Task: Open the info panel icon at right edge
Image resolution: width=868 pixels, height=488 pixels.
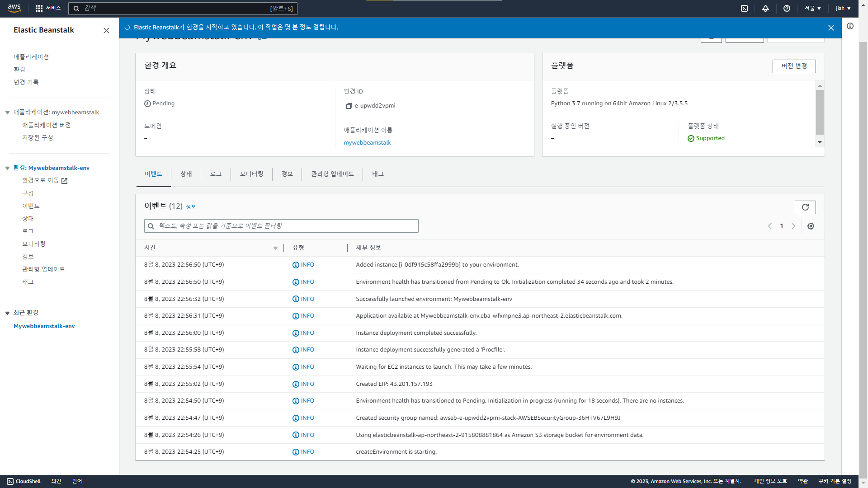Action: 850,26
